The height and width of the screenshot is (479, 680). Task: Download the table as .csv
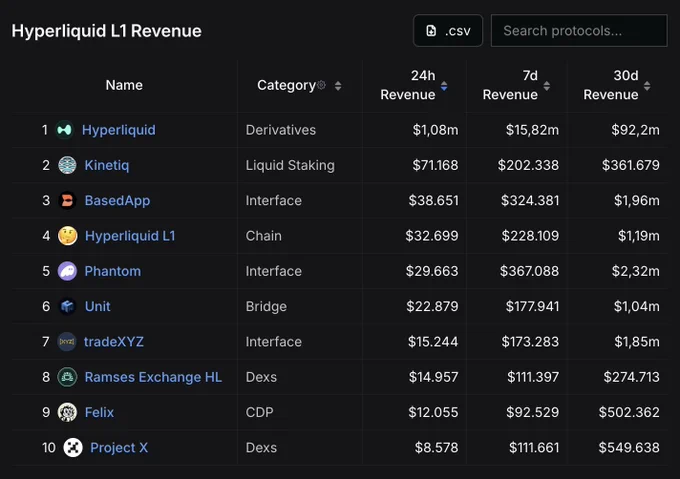[x=448, y=31]
